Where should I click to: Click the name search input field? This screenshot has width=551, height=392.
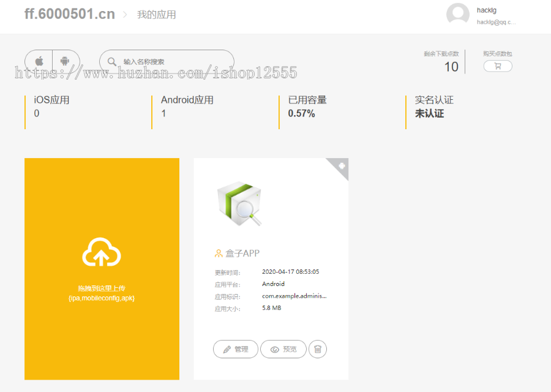(167, 61)
